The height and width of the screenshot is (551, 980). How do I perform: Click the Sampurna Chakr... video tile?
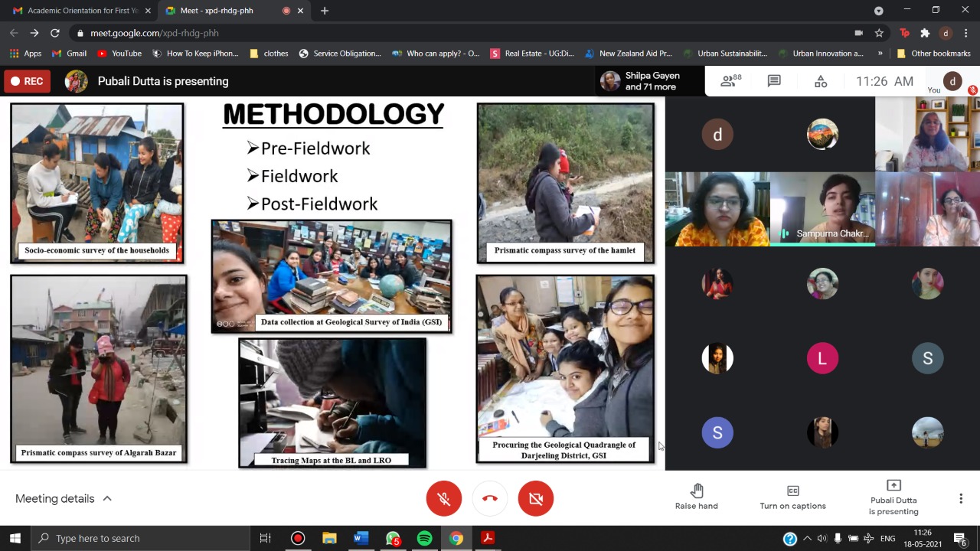pyautogui.click(x=822, y=209)
